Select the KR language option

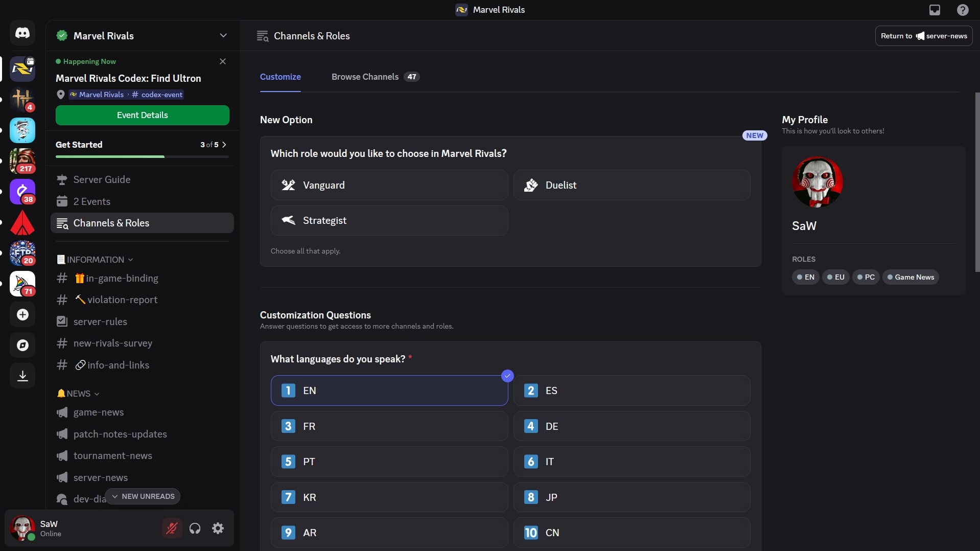389,497
